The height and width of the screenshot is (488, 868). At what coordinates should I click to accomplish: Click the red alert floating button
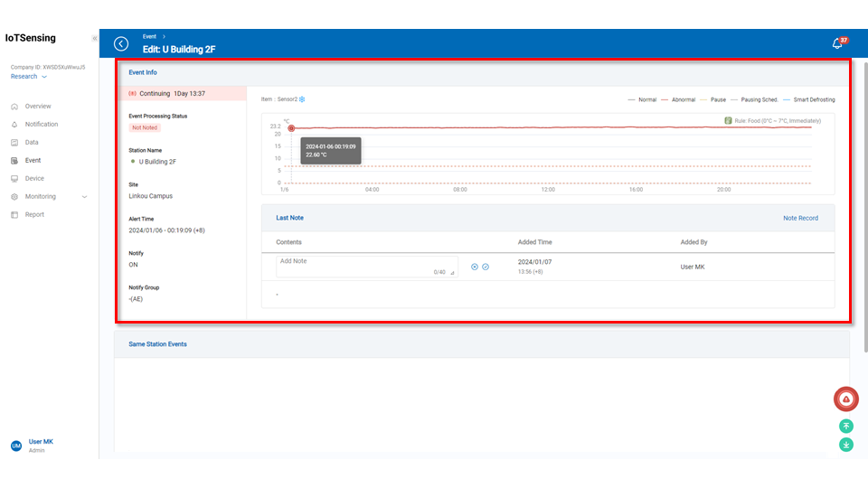pyautogui.click(x=845, y=399)
